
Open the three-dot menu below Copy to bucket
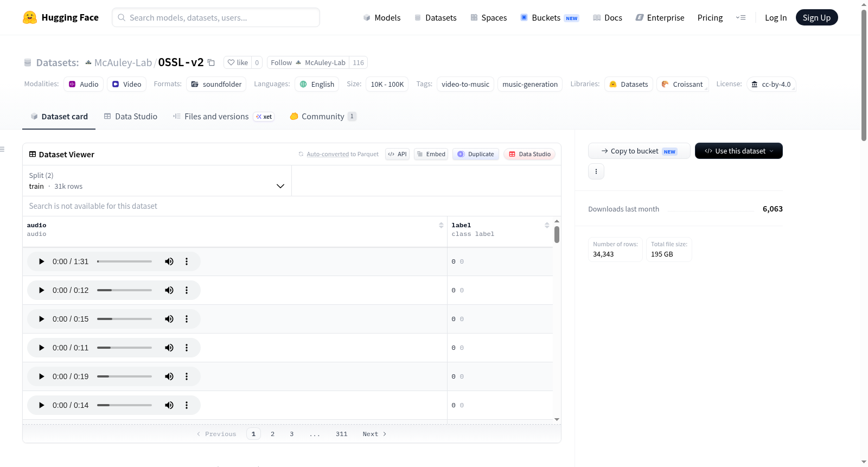[596, 171]
